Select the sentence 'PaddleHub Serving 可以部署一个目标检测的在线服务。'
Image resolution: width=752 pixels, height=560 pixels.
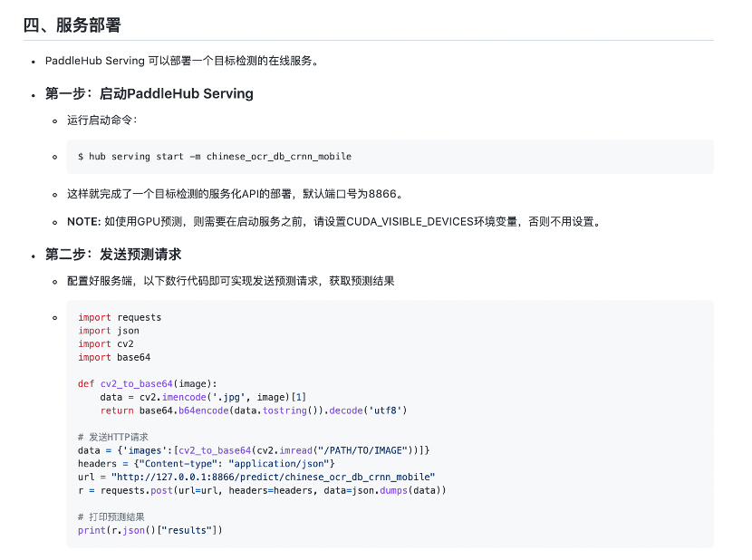click(x=182, y=61)
